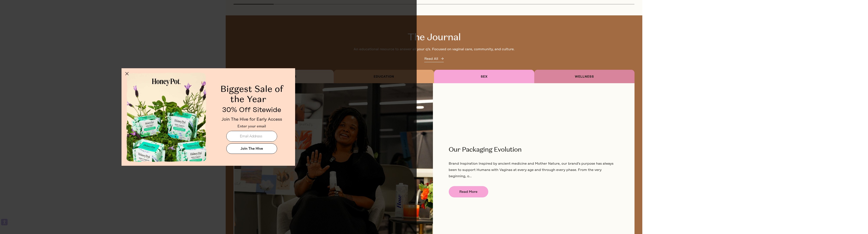The width and height of the screenshot is (868, 234).
Task: Switch to the Education journal tab
Action: click(383, 77)
